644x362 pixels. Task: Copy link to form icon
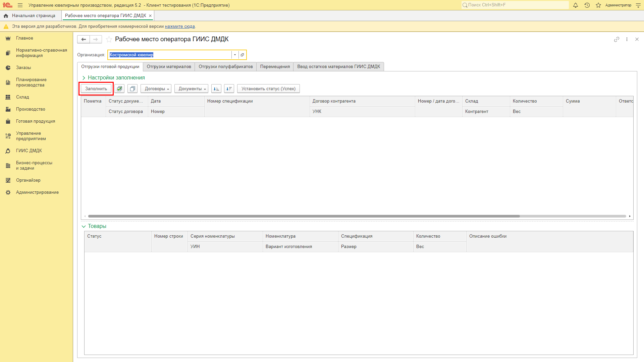616,40
